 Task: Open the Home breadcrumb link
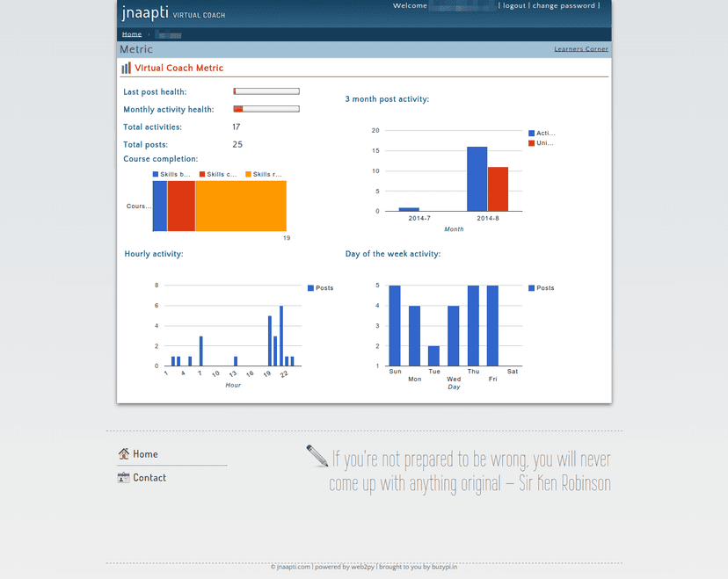pyautogui.click(x=132, y=34)
